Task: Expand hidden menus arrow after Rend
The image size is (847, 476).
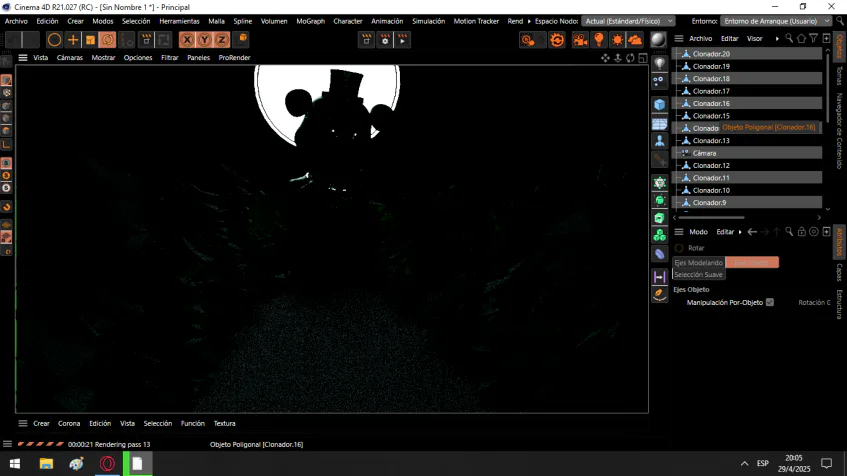Action: (529, 21)
